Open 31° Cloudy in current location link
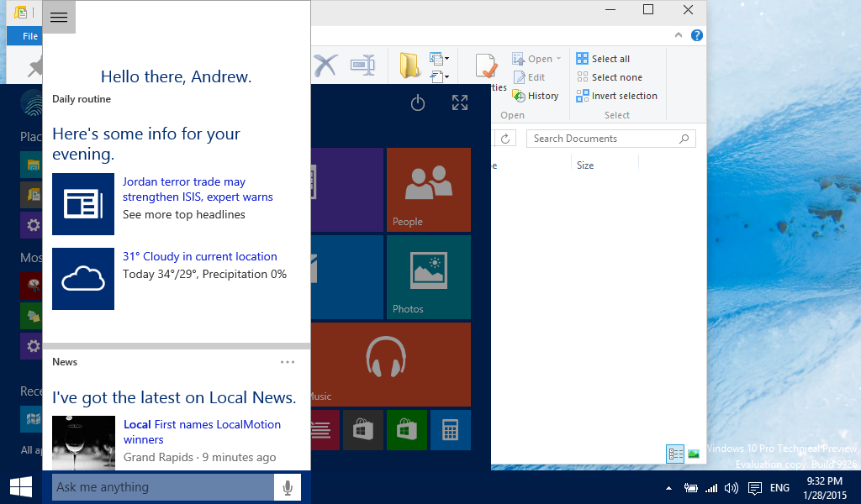The image size is (861, 504). pos(200,257)
